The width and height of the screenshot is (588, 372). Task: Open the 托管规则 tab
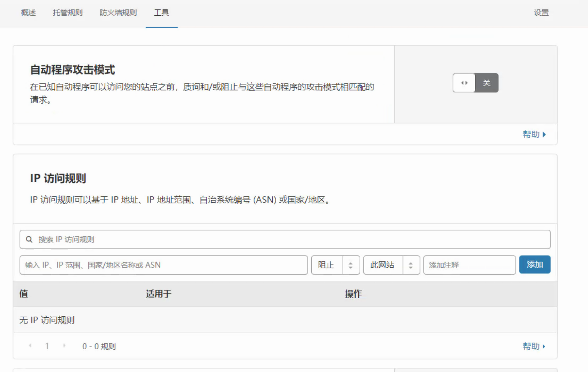tap(67, 13)
